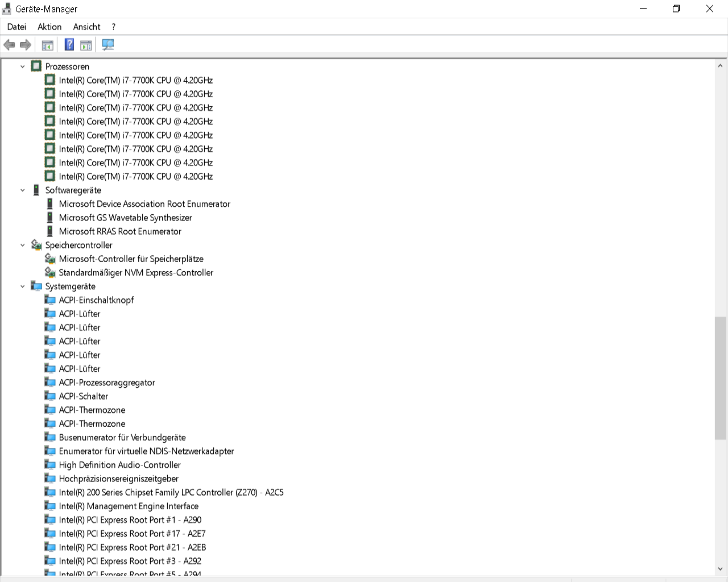Select PCI Express Root Port #1 - A290
728x582 pixels.
(130, 519)
